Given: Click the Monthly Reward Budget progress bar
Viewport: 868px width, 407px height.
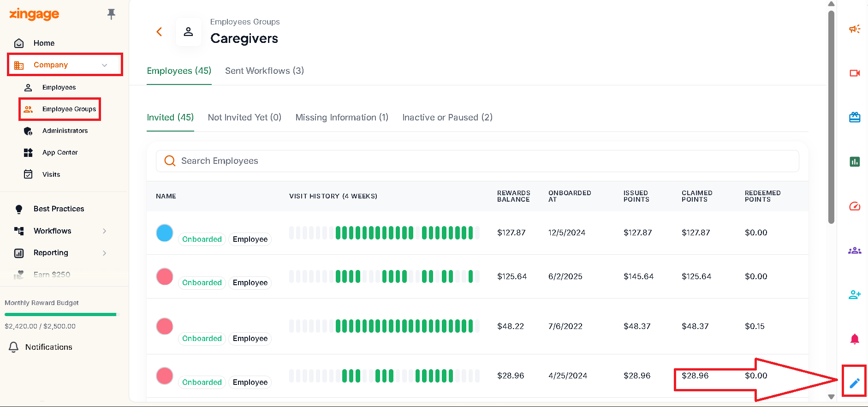Looking at the screenshot, I should tap(62, 315).
